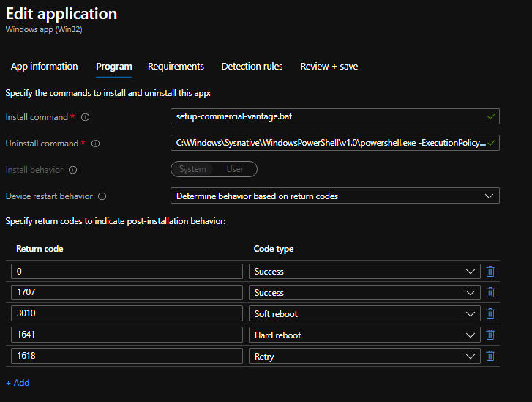
Task: Delete the 1618 return code row
Action: coord(490,357)
